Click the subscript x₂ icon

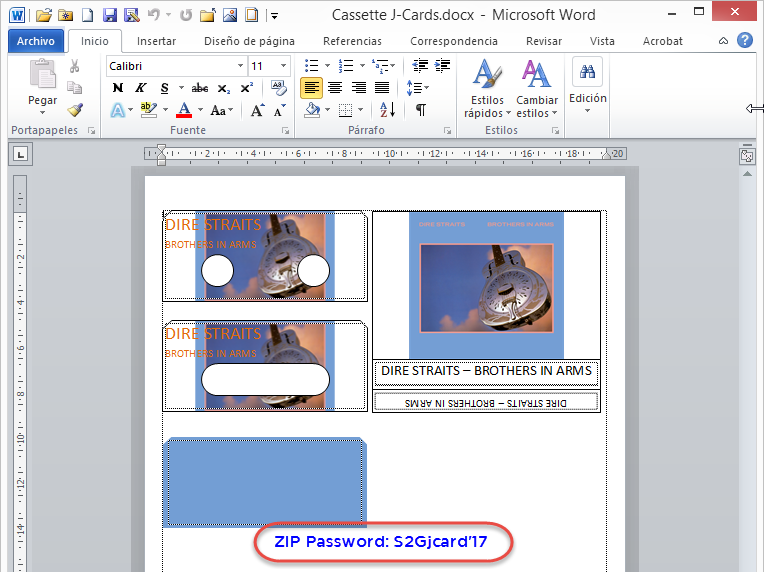pyautogui.click(x=225, y=88)
